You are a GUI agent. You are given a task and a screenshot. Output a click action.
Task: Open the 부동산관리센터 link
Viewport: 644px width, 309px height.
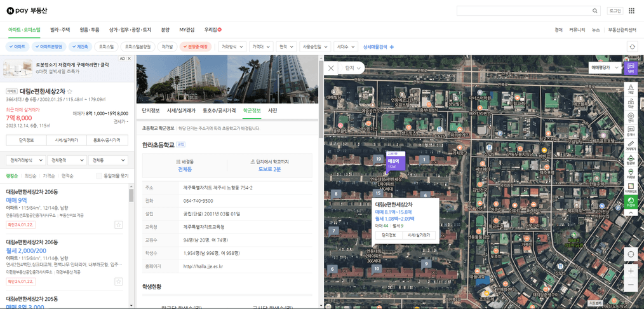coord(622,30)
